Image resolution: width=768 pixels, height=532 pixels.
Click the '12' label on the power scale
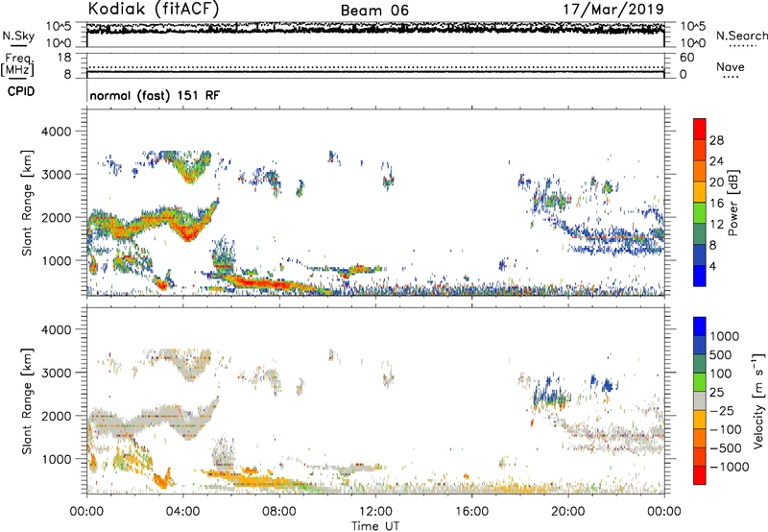point(716,224)
